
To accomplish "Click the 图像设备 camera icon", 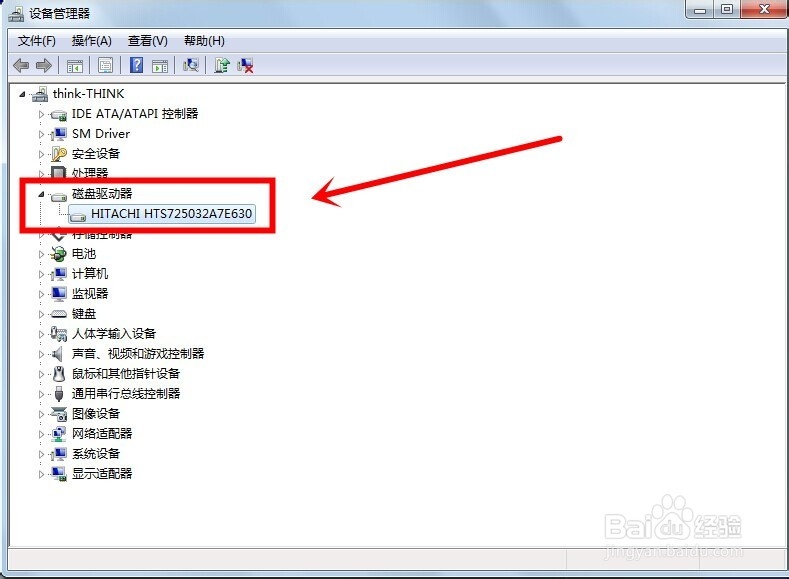I will 59,413.
